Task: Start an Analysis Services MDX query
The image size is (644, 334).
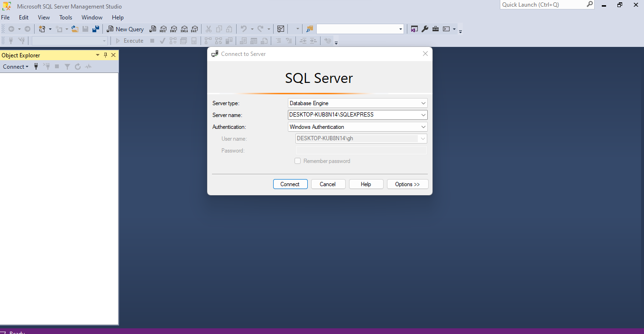Action: pyautogui.click(x=163, y=29)
